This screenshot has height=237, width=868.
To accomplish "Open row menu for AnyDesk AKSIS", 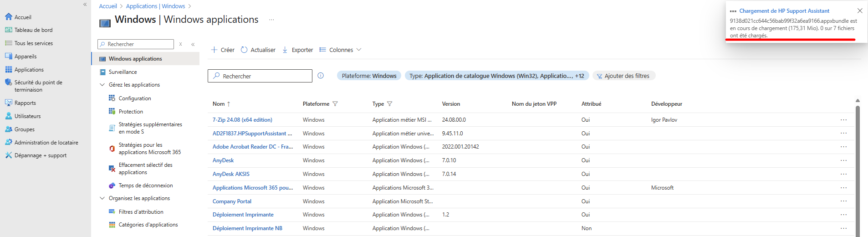I will click(843, 174).
